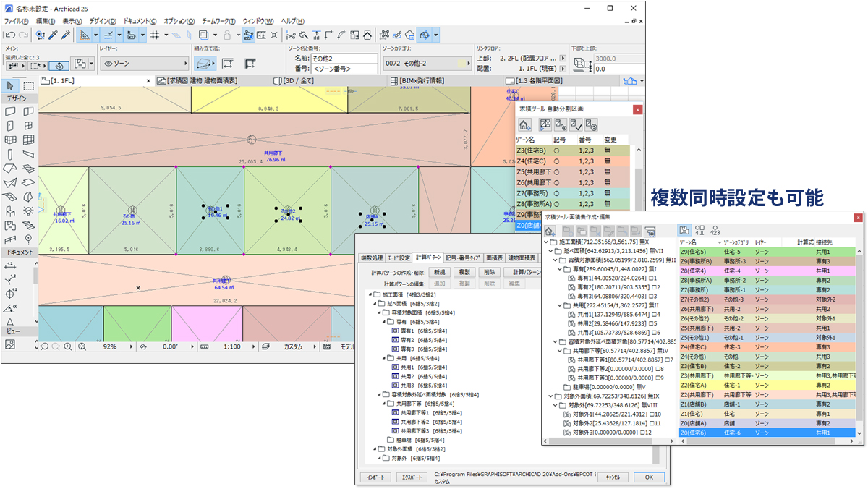Click the Redo arrow icon in toolbar
Screen dimensions: 868x489
24,35
